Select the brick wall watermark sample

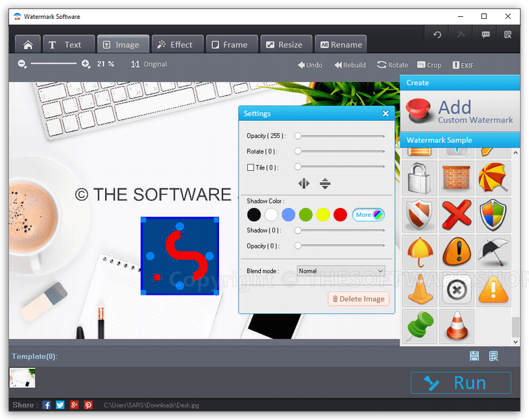click(x=456, y=178)
